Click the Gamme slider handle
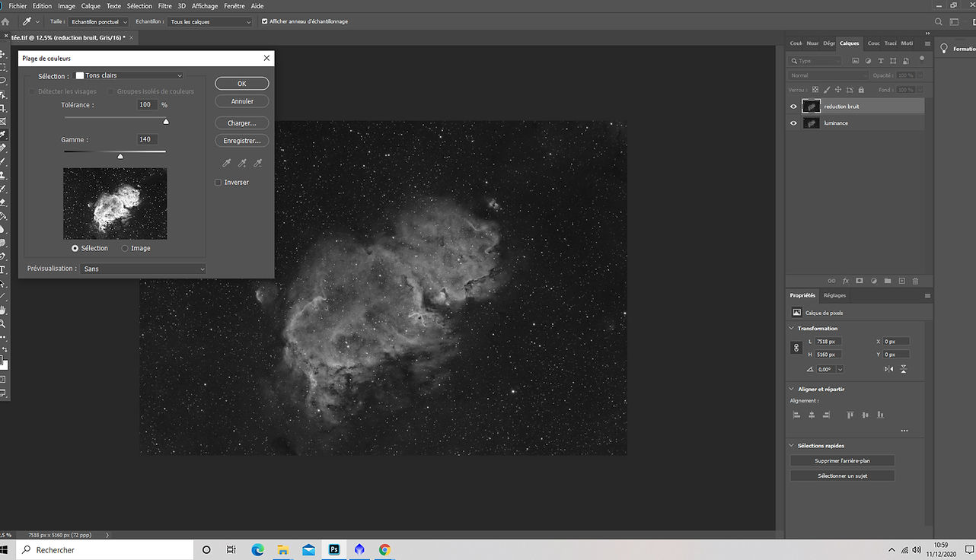976x560 pixels. coord(120,156)
